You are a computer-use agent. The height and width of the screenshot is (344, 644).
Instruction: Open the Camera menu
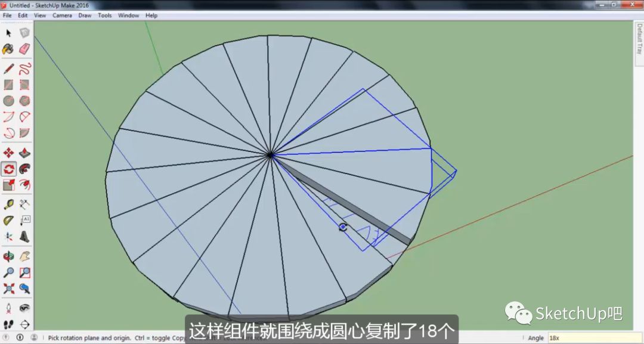(x=62, y=15)
